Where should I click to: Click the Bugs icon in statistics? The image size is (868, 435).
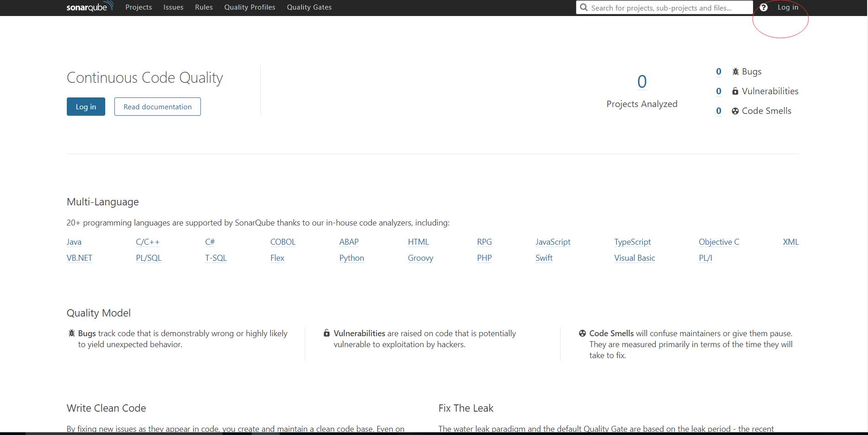735,71
